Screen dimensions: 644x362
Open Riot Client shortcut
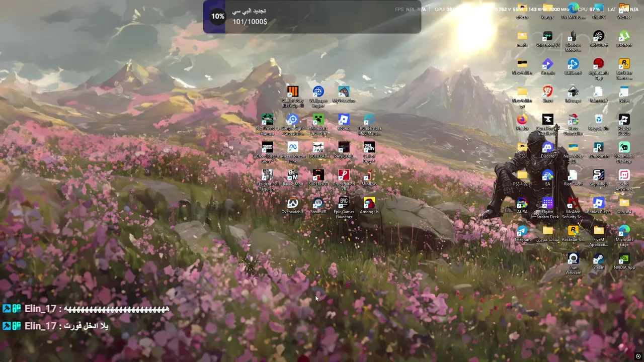[x=573, y=174]
